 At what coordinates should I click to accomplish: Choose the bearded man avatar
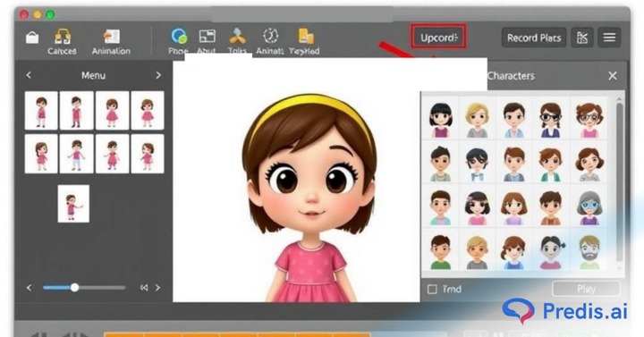pos(589,251)
